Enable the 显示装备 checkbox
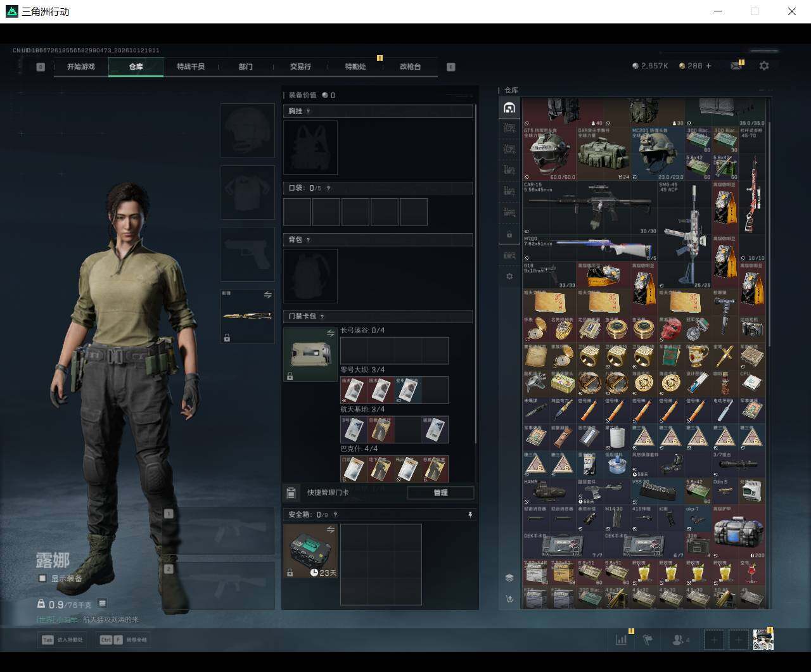 (42, 578)
